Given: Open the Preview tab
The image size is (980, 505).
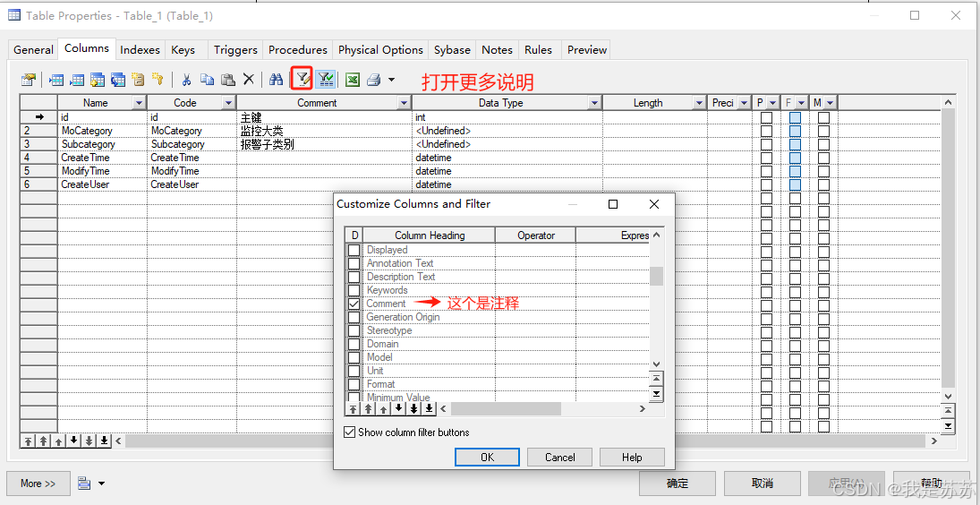Looking at the screenshot, I should (587, 50).
